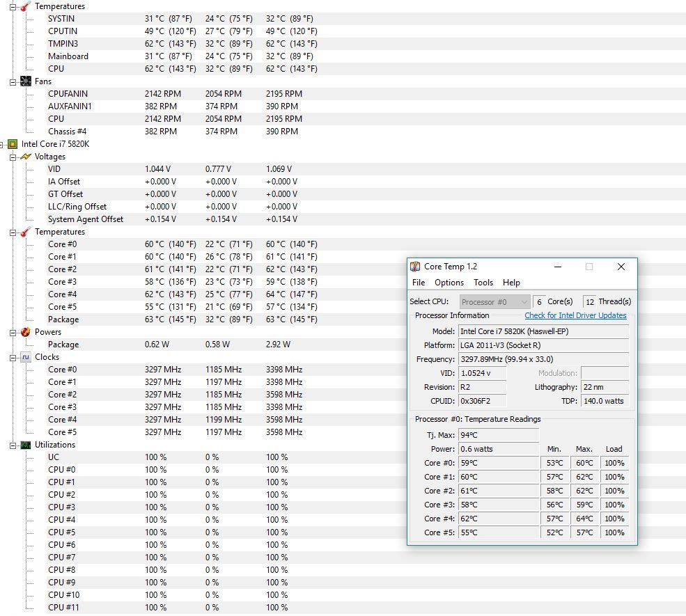Image resolution: width=686 pixels, height=616 pixels.
Task: Click the Model field in Core Temp
Action: click(x=543, y=331)
